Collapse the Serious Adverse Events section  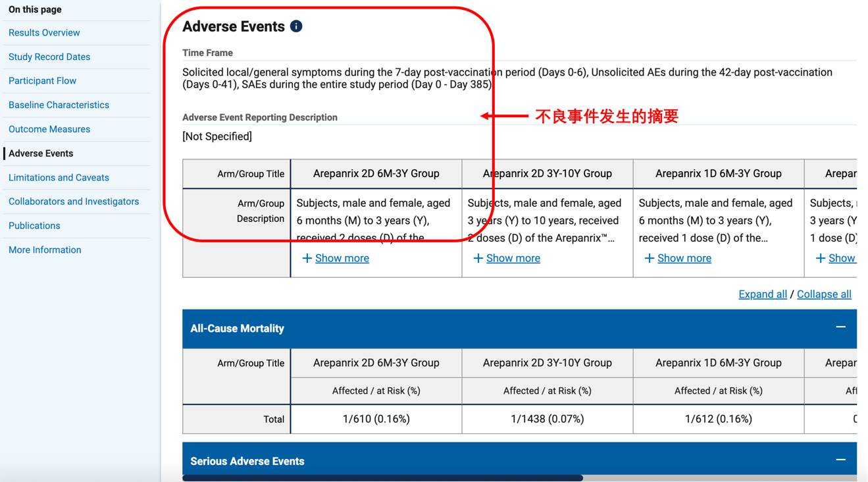pos(840,460)
